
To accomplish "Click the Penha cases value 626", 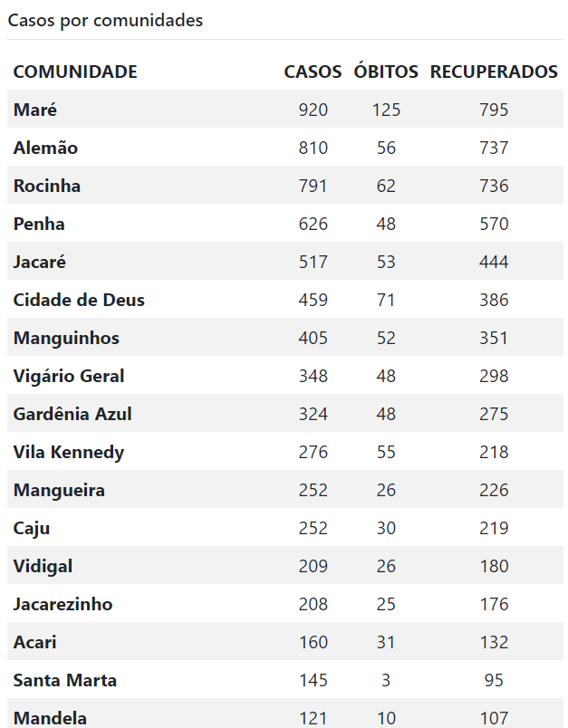I will pyautogui.click(x=313, y=224).
